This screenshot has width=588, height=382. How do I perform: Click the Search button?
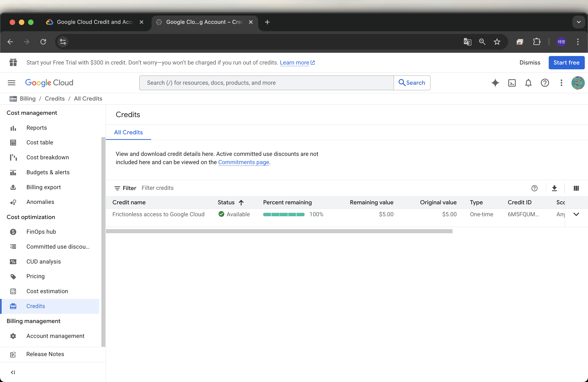click(x=412, y=83)
